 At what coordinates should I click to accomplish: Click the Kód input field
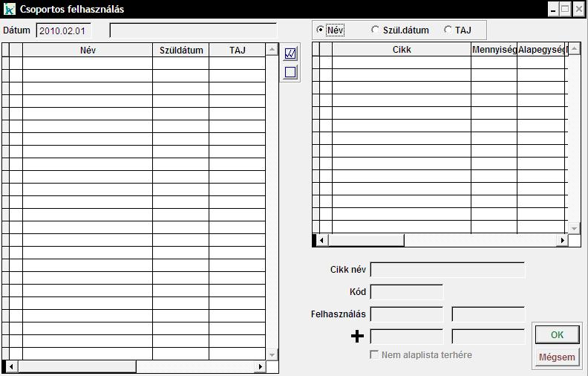(x=406, y=292)
